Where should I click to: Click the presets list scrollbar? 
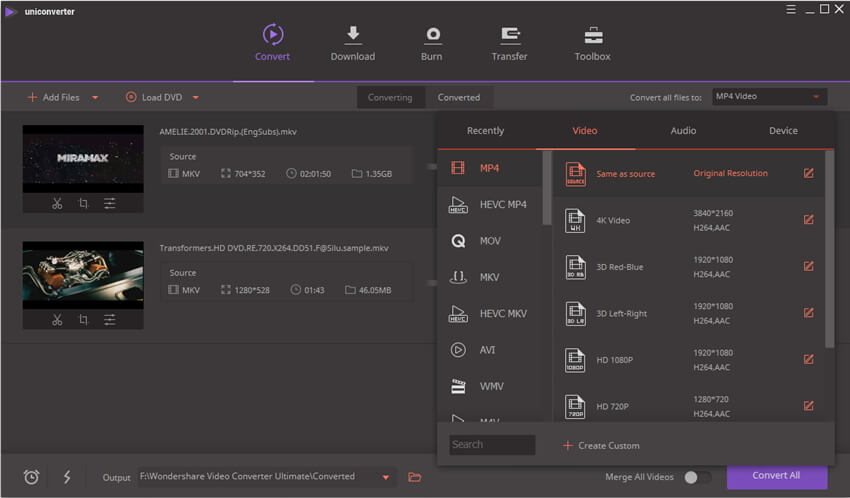[x=829, y=249]
